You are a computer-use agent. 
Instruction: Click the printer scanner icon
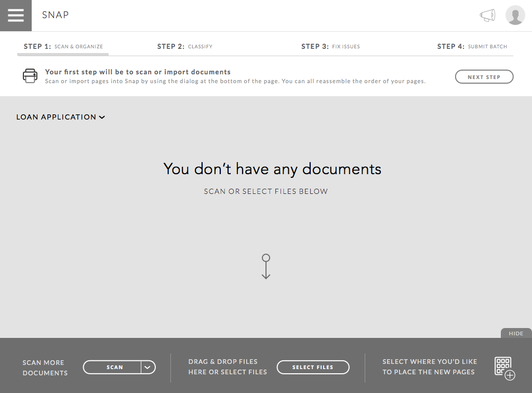(30, 76)
